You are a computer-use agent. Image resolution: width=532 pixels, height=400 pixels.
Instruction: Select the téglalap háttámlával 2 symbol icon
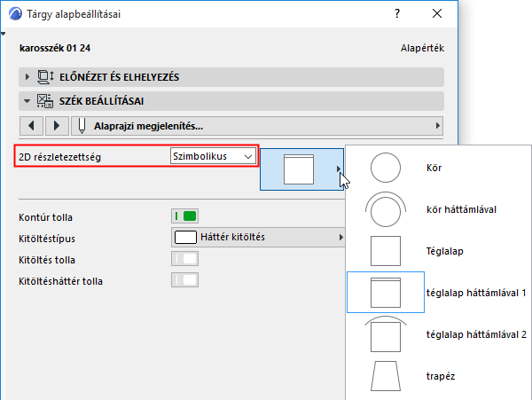[386, 334]
